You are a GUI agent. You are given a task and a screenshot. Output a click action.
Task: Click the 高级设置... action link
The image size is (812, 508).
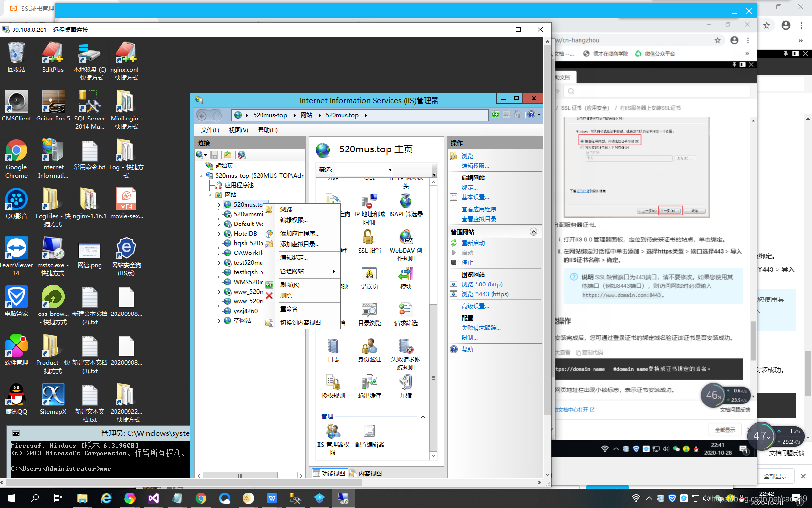coord(475,306)
